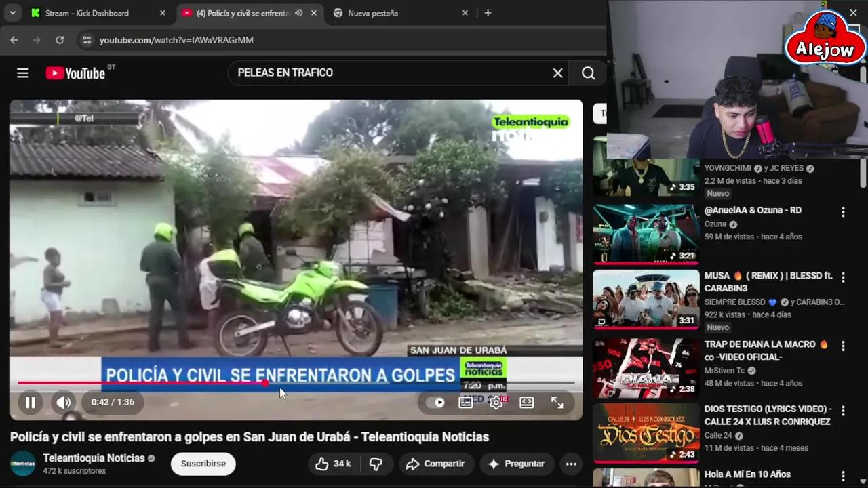Open options menu for Anuel & Ozuna video

pyautogui.click(x=843, y=213)
